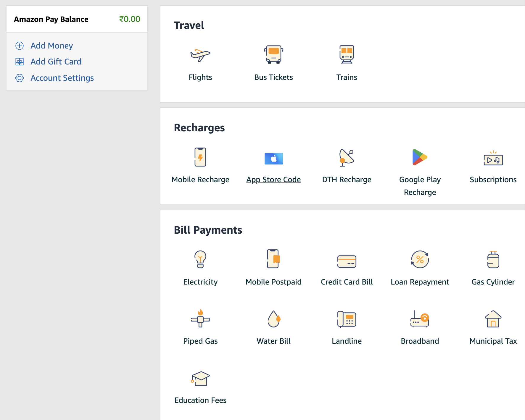Click the Electricity label
This screenshot has width=525, height=420.
200,282
